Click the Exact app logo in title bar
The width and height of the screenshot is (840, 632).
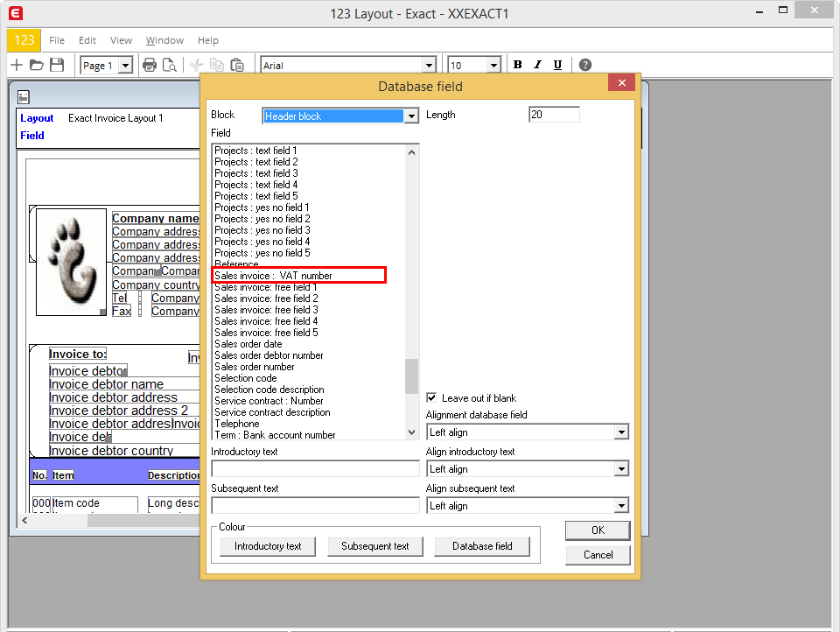[16, 13]
